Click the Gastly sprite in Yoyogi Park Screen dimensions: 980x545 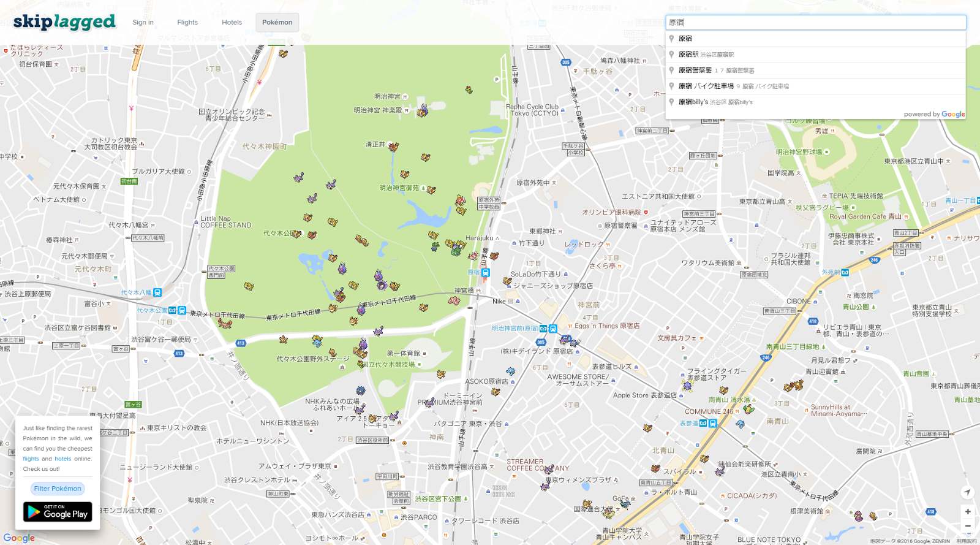click(382, 285)
